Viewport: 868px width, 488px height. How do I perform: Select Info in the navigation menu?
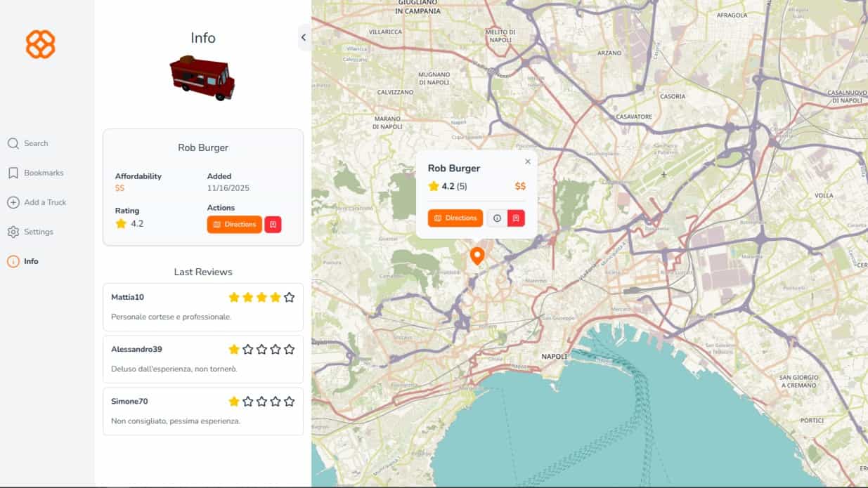(x=31, y=261)
